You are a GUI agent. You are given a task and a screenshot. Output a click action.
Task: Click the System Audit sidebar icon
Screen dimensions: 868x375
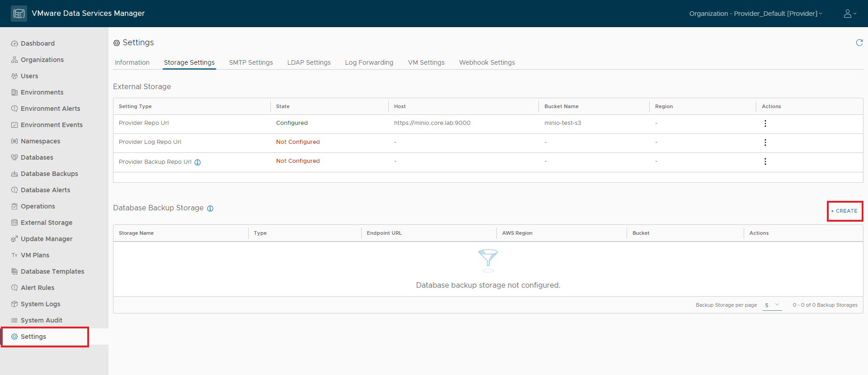point(14,320)
